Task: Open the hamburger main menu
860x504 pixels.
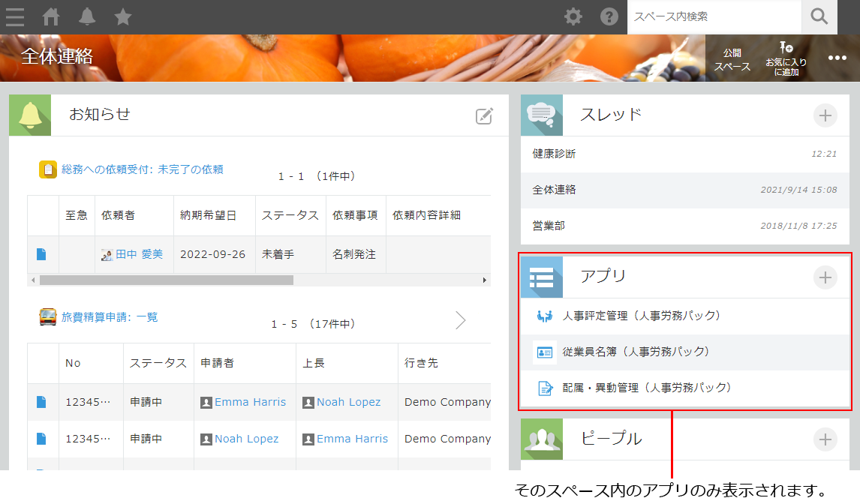Action: tap(15, 16)
